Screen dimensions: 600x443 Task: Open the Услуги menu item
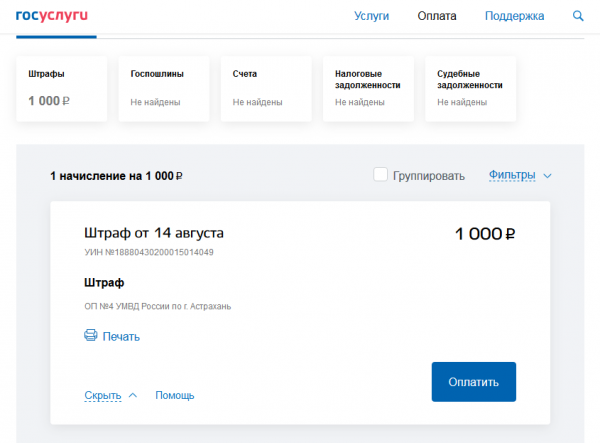tap(372, 16)
